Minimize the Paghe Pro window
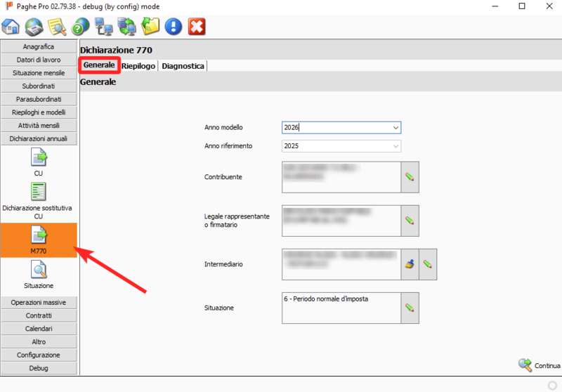562x392 pixels. [495, 6]
